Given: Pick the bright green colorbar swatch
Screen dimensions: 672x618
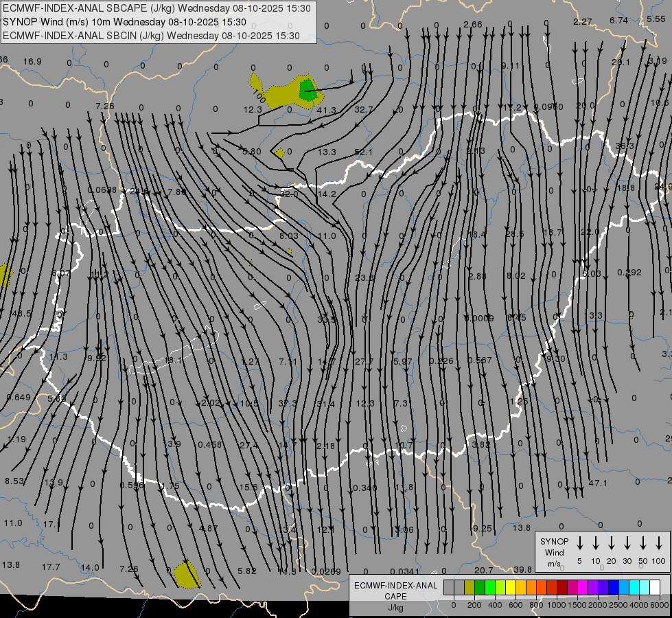Looking at the screenshot, I should 490,588.
